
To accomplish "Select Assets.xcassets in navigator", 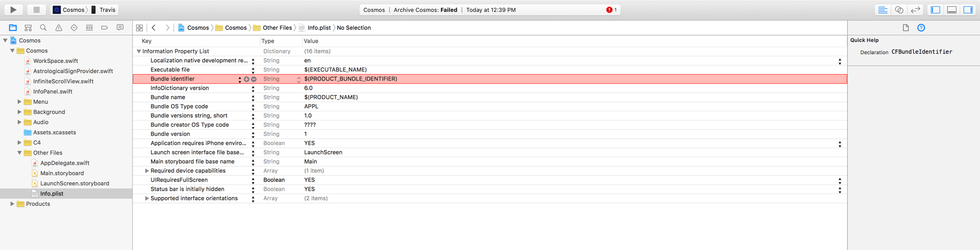I will (x=54, y=132).
